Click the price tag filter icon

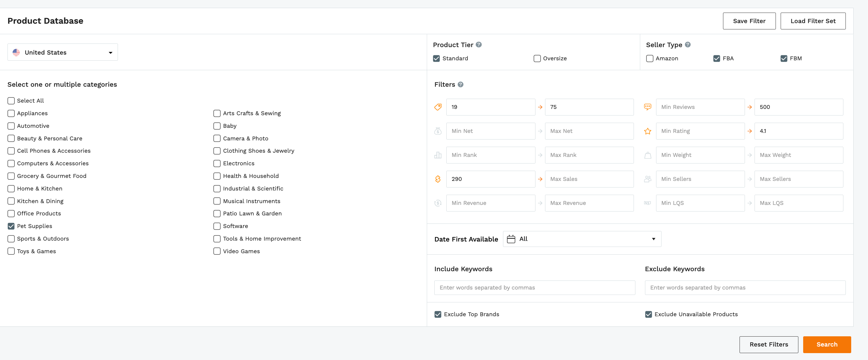(x=438, y=107)
